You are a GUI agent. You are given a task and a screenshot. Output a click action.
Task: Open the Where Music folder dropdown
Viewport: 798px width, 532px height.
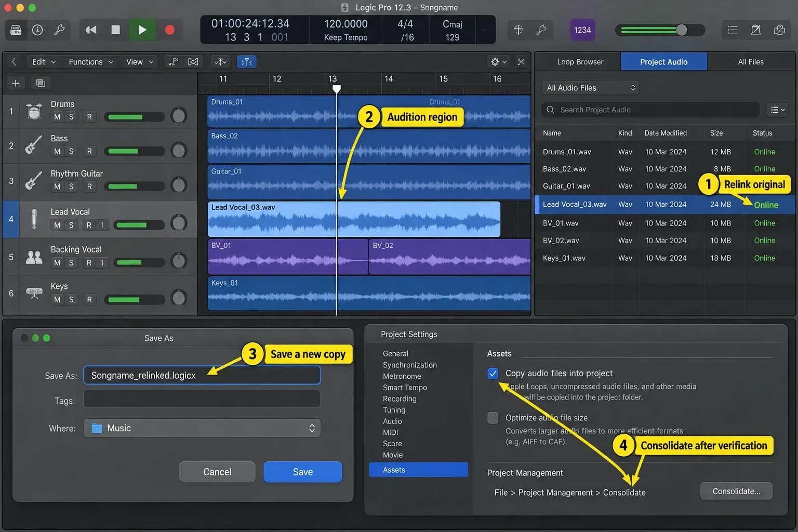click(x=202, y=428)
